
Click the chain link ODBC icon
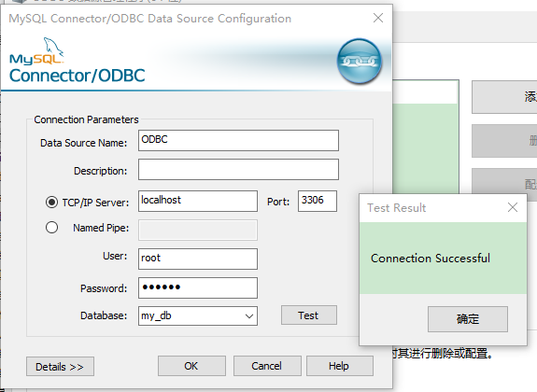360,62
